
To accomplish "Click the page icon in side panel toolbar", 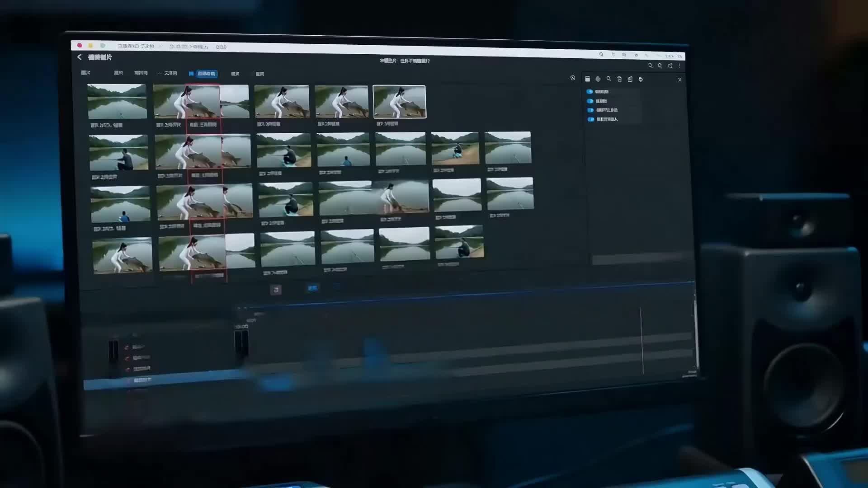I will [630, 79].
